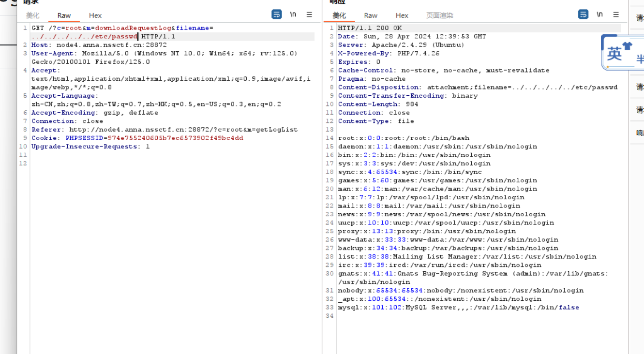This screenshot has height=354, width=644.
Task: Click the 英 input mode indicator
Action: (x=614, y=54)
